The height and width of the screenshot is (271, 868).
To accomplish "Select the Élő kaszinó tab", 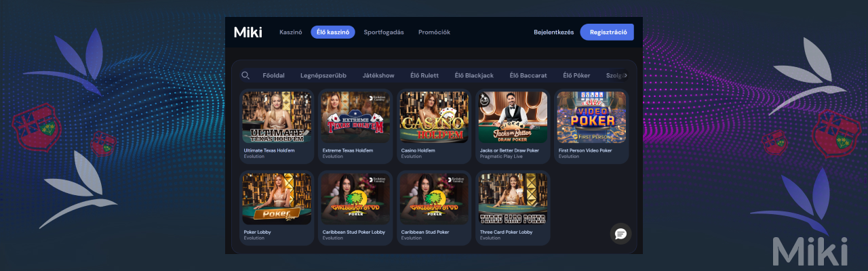I will (333, 32).
